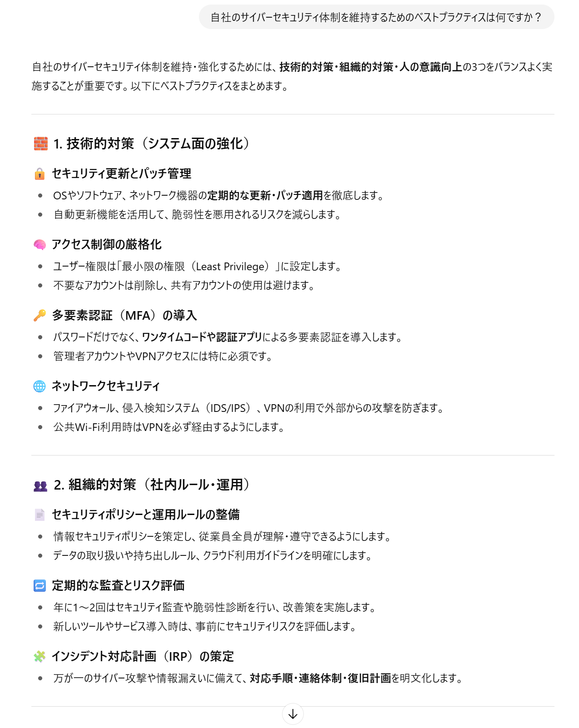
Task: Click the puzzle piece icon beside インシデント対応計画
Action: click(40, 656)
